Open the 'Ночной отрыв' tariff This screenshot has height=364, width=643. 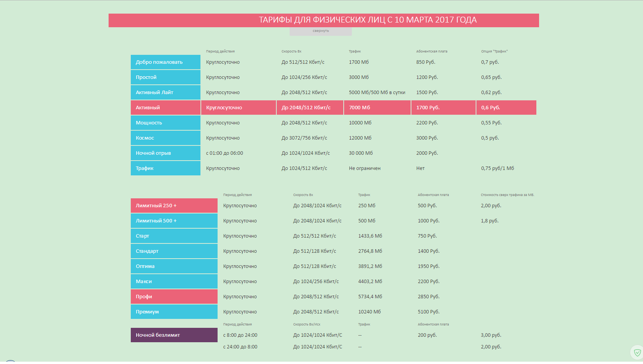tap(166, 153)
